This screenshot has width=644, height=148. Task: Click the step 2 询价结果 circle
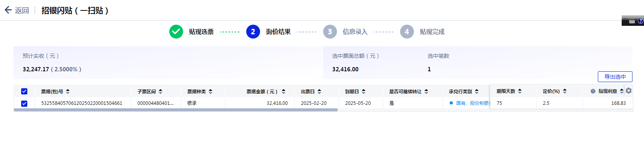tap(253, 32)
